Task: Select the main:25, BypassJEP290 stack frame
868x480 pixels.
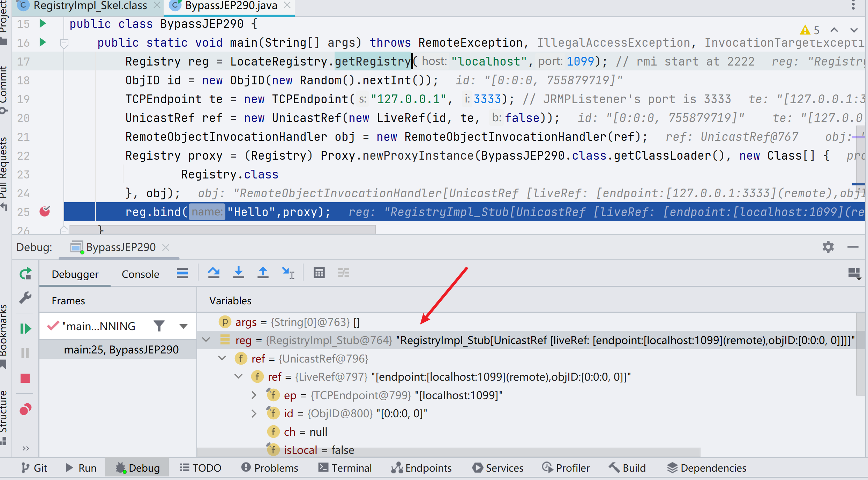Action: point(121,350)
